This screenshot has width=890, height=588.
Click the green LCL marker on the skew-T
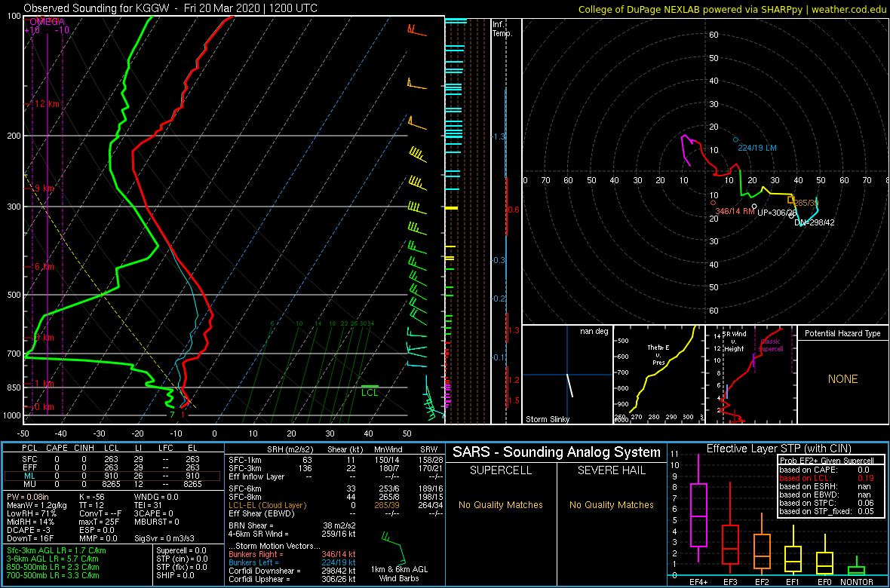(x=370, y=390)
